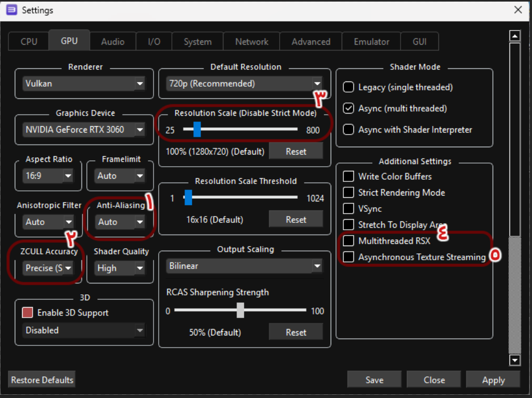The height and width of the screenshot is (398, 532).
Task: Click the scrollbar up arrow
Action: 515,36
